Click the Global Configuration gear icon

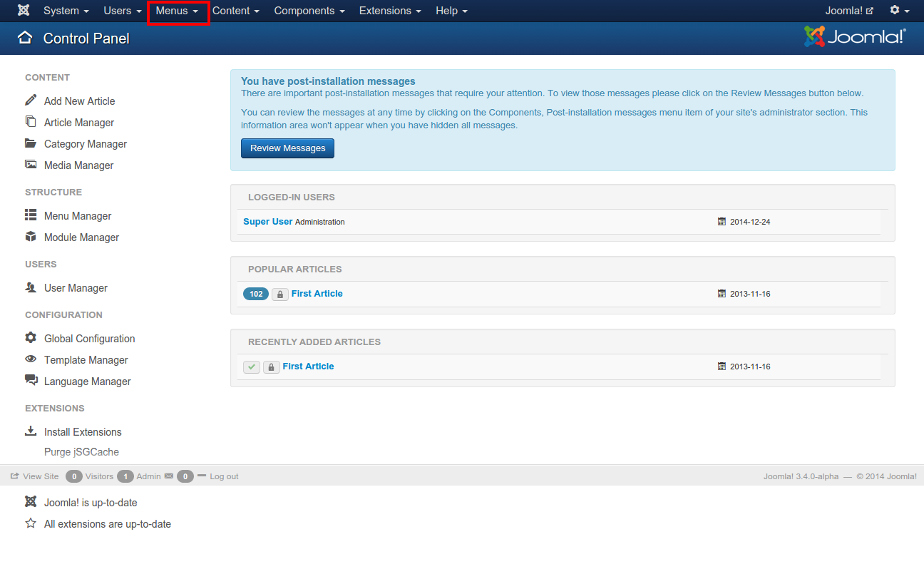pyautogui.click(x=30, y=338)
